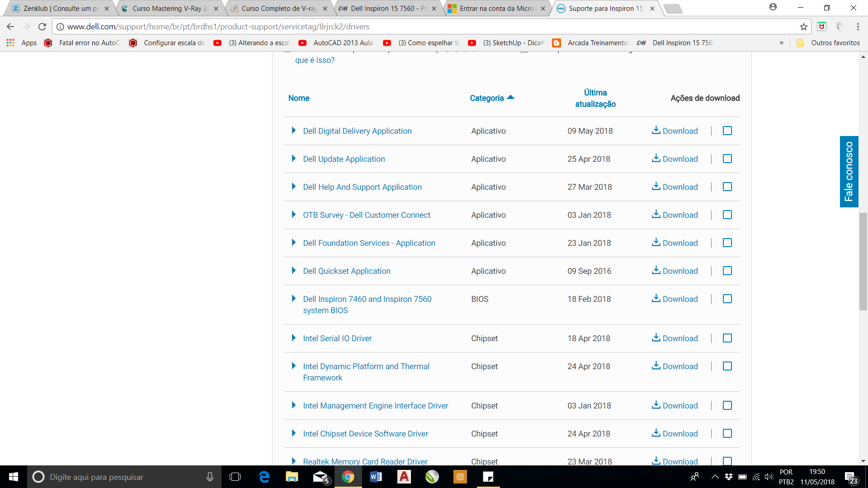
Task: Show more bookmarks with the chevron
Action: 781,43
